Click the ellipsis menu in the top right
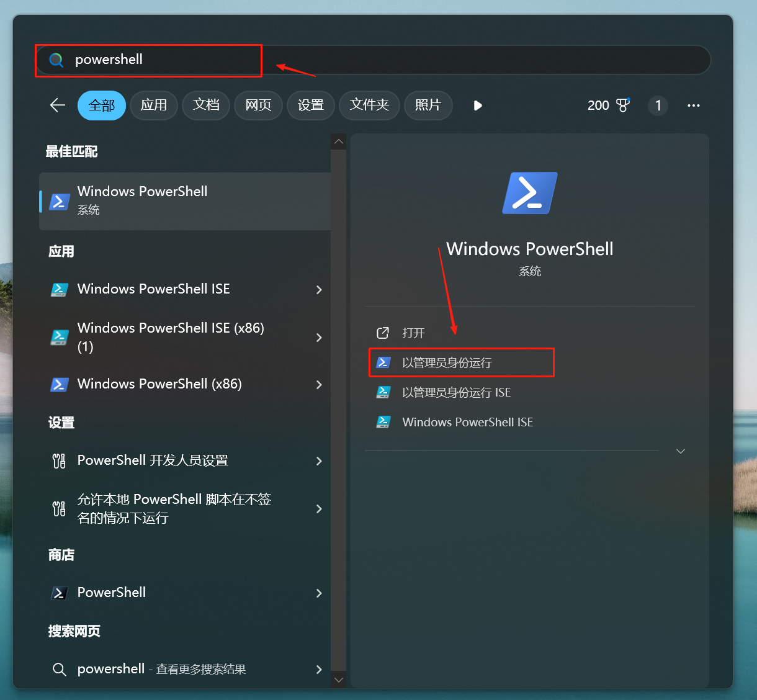Viewport: 757px width, 700px height. point(693,105)
